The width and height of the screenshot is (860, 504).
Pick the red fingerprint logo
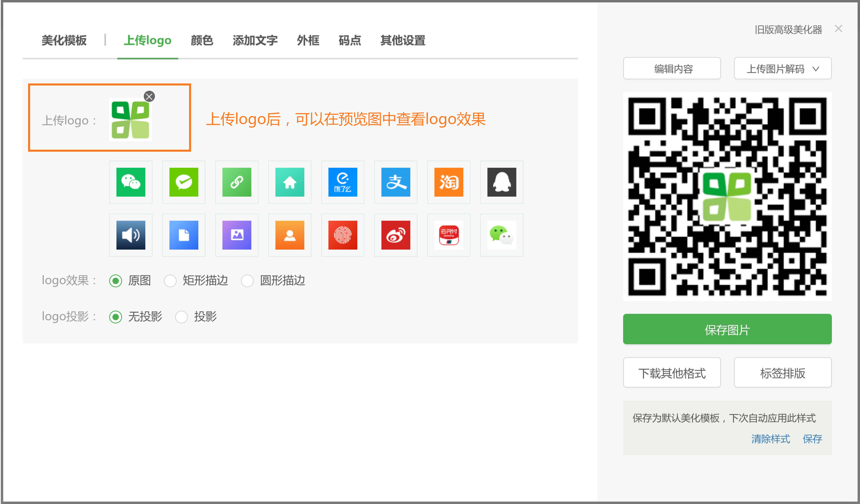343,235
